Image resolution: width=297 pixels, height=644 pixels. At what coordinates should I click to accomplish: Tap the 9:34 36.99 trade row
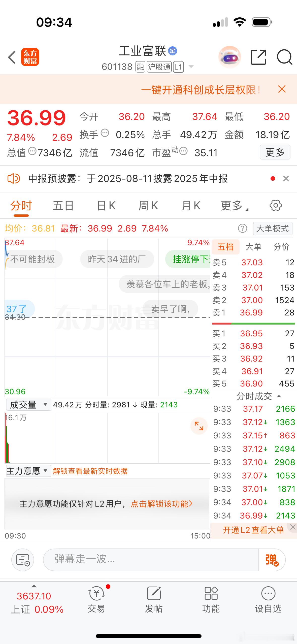(x=254, y=516)
